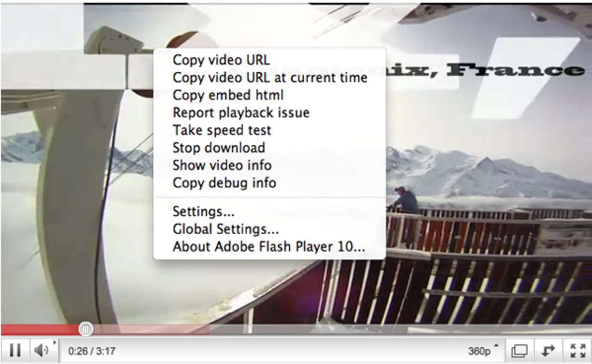Click Take speed test
This screenshot has width=592, height=364.
222,130
